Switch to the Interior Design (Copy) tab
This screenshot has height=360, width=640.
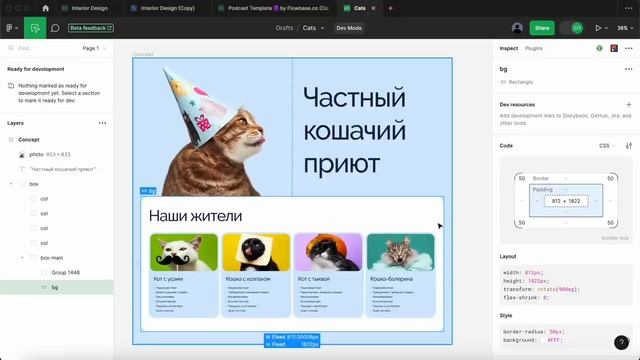click(163, 8)
